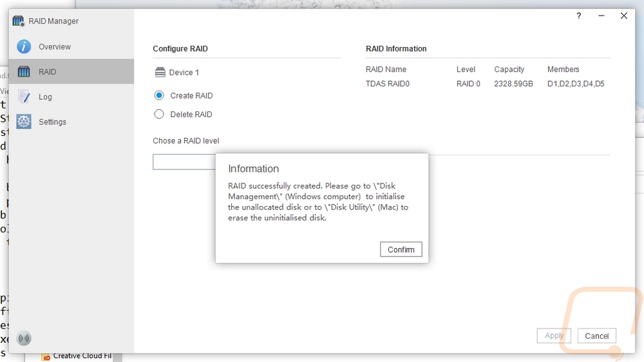Select the RAID sidebar item
Image resolution: width=644 pixels, height=362 pixels.
tap(71, 71)
